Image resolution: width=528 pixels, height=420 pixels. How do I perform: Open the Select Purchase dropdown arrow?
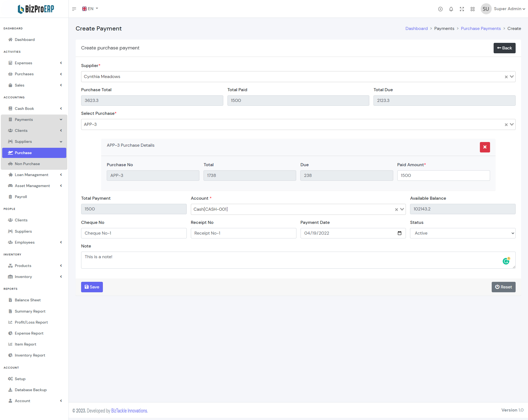[x=512, y=124]
